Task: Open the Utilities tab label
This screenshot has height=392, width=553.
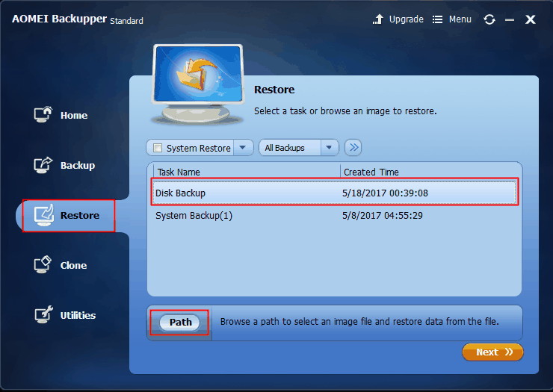Action: click(78, 316)
